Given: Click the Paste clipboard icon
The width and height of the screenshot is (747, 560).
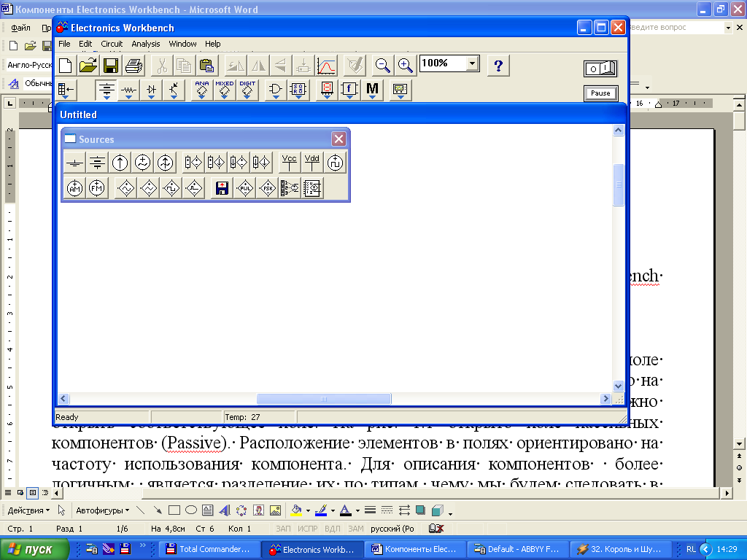Looking at the screenshot, I should point(206,66).
